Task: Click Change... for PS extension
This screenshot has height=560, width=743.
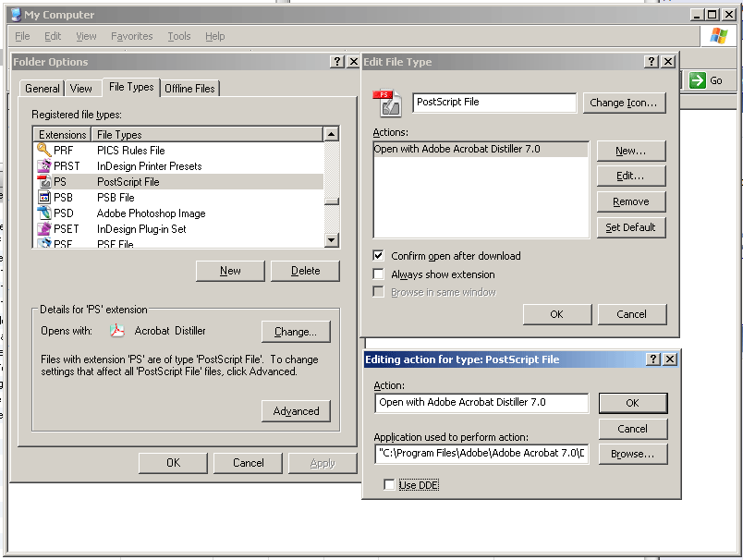Action: coord(296,332)
